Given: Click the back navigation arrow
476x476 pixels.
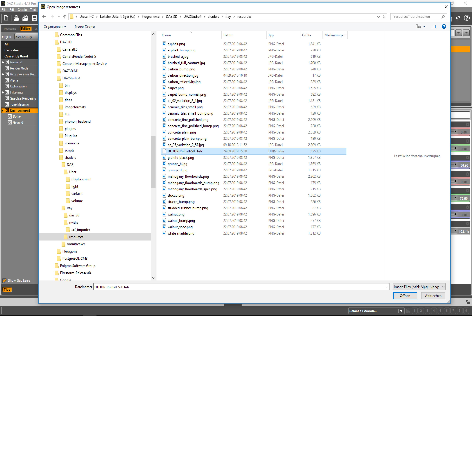Looking at the screenshot, I should point(44,17).
